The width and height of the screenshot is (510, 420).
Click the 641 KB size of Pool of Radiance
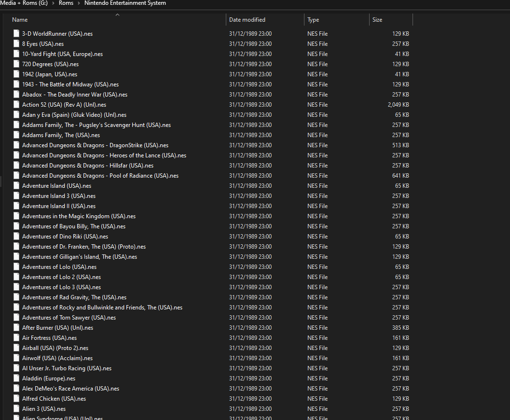(x=400, y=175)
